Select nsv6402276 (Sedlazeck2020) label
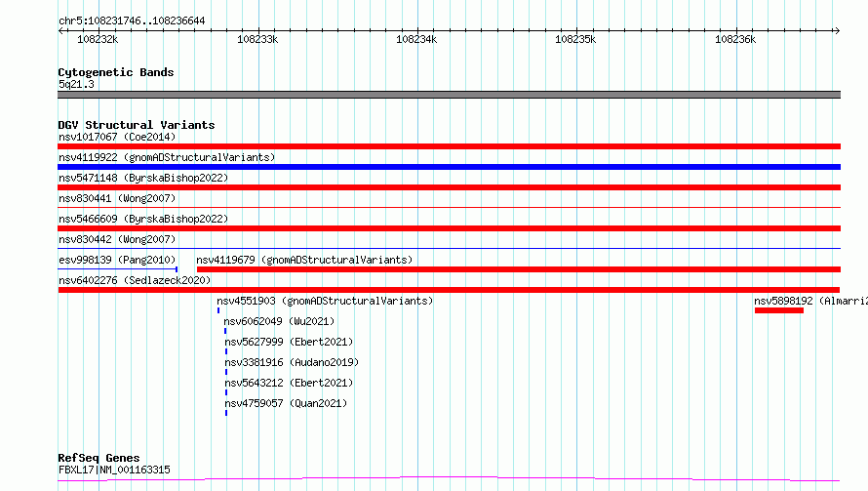 tap(135, 280)
